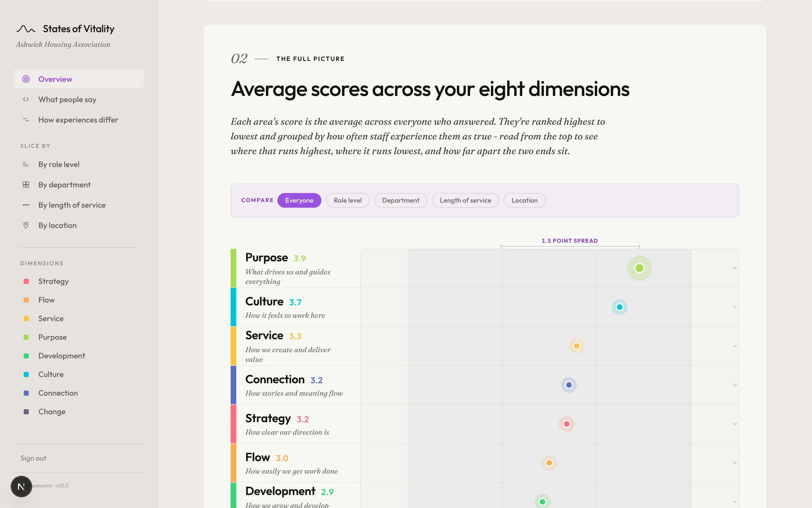The image size is (812, 508).
Task: Click the Service 3.3 row title
Action: tap(273, 336)
